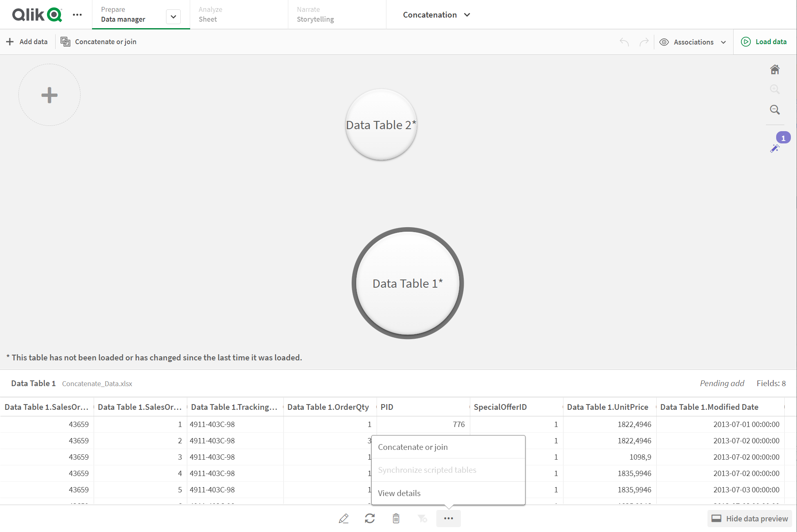
Task: Click the refresh/sync icon at bottom
Action: [370, 518]
